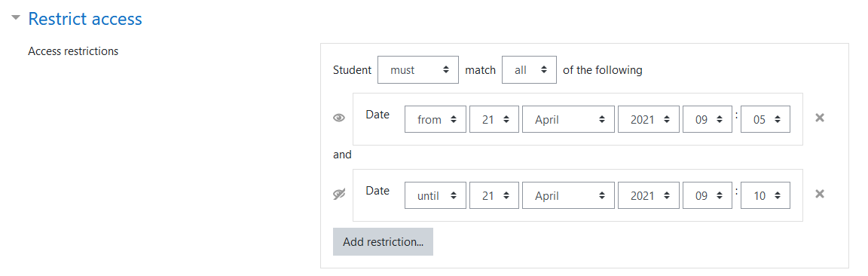Change April month in the 'from' date row

point(569,119)
